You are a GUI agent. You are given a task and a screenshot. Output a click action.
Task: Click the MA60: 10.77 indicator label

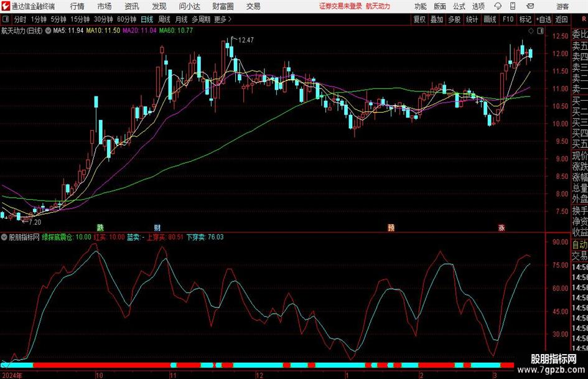pyautogui.click(x=176, y=30)
